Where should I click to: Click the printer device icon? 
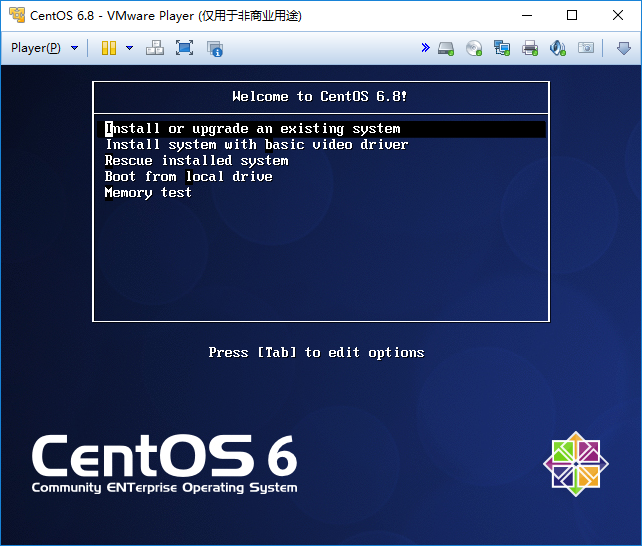tap(530, 48)
